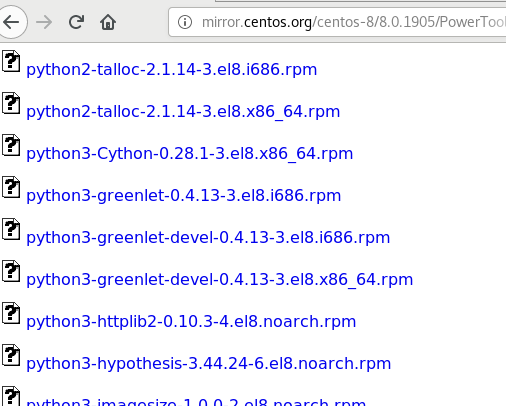Click the forward navigation arrow
The image size is (506, 406).
tap(44, 22)
